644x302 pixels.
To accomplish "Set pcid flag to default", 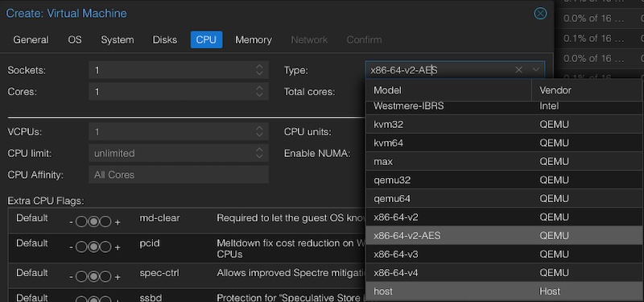I will point(93,247).
